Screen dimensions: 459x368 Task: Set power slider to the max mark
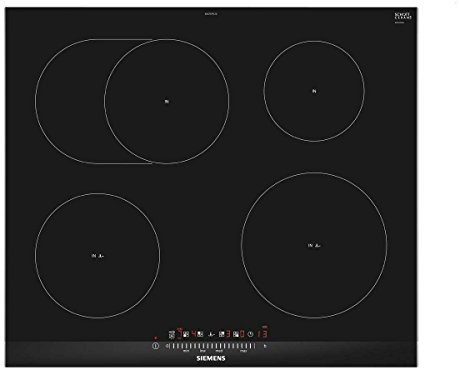click(243, 351)
